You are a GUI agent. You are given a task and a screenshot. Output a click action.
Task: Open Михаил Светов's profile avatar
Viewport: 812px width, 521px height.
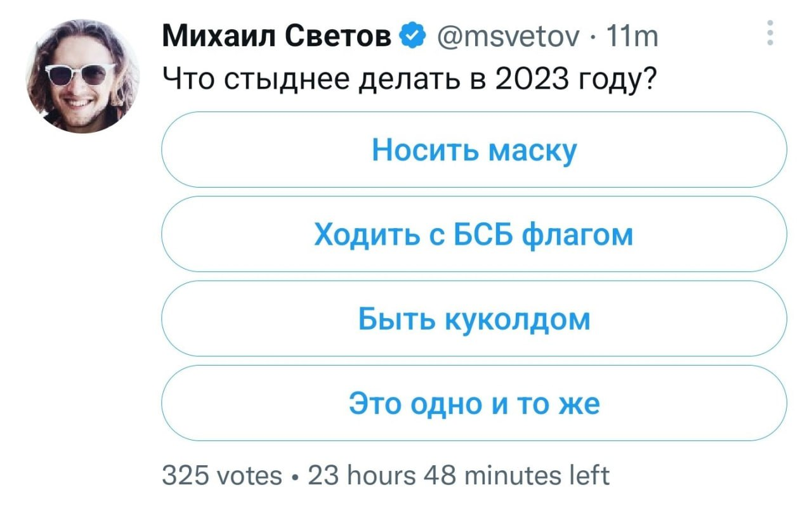pos(83,76)
